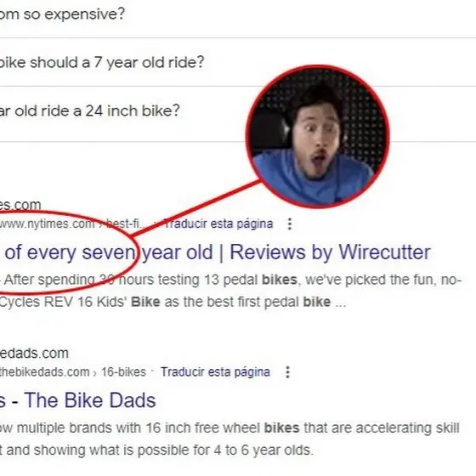
Task: Click the site name ending in 'es.com'
Action: pos(20,205)
